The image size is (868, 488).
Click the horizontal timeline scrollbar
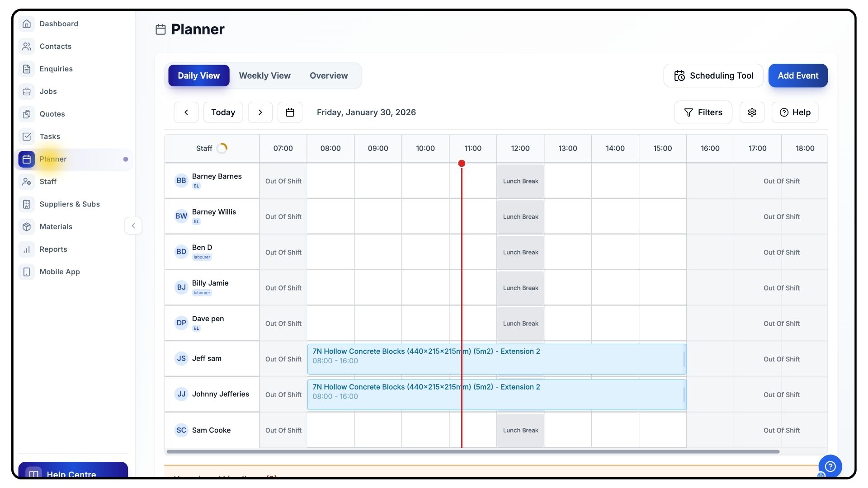pos(472,451)
